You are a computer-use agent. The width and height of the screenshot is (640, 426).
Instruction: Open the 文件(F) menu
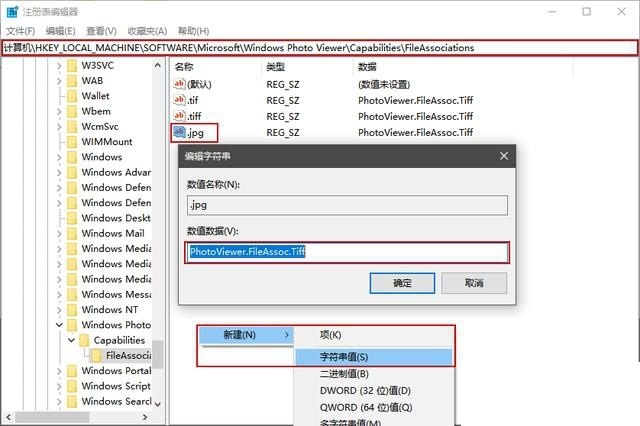pyautogui.click(x=20, y=31)
